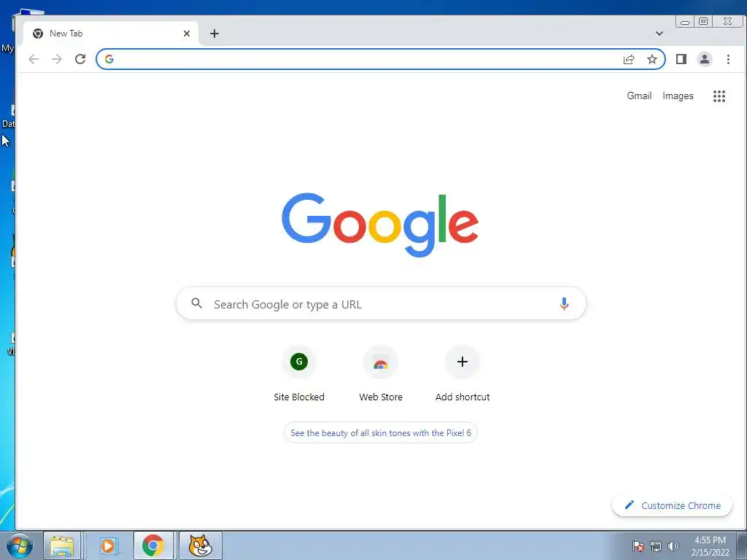Select Chrome in the taskbar
The image size is (747, 560).
click(153, 545)
